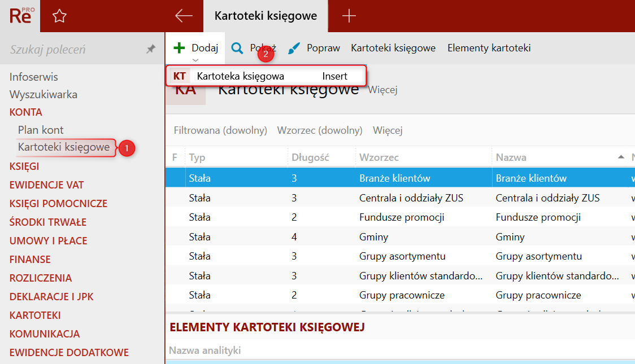Click the KT icon in dropdown
This screenshot has height=364, width=635.
coord(180,76)
